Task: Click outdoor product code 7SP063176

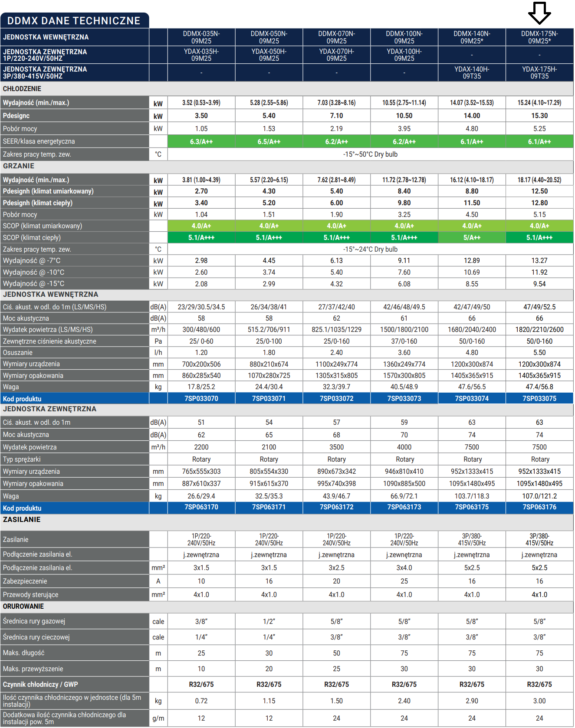Action: pos(540,507)
